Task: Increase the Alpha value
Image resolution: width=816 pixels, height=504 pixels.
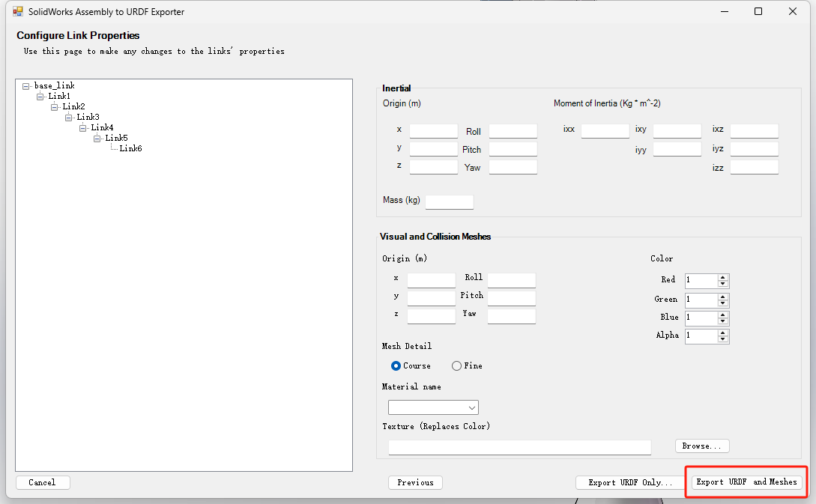Action: tap(723, 333)
